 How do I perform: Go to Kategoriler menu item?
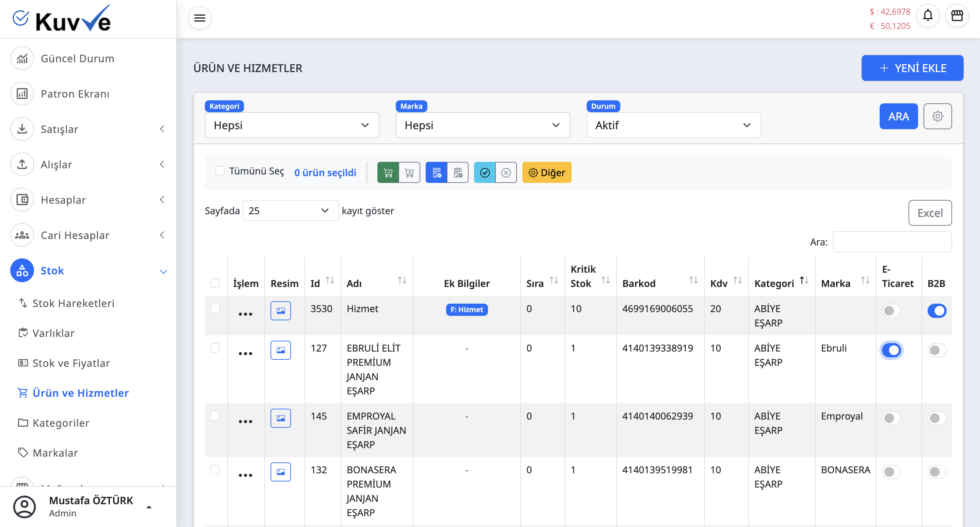click(61, 423)
